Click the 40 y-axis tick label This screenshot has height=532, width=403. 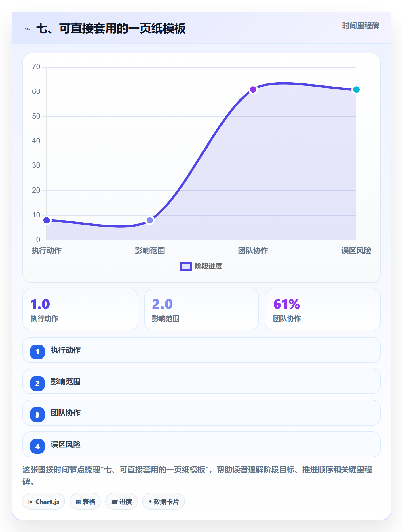tap(36, 141)
